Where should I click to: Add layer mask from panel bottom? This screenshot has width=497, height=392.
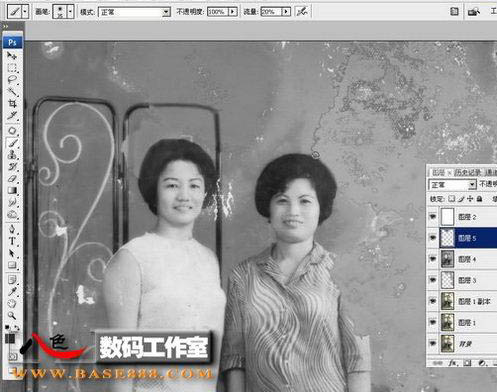click(467, 362)
